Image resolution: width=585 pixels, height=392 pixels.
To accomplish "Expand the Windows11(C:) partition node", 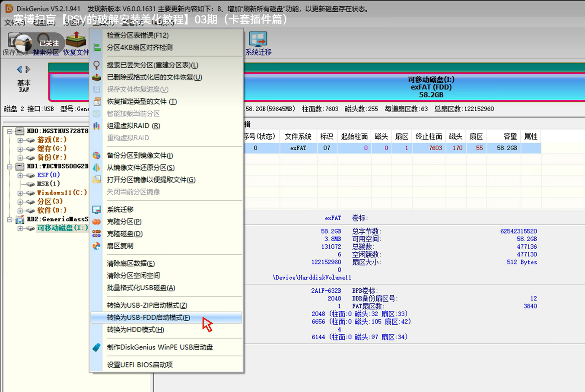I will [x=20, y=193].
